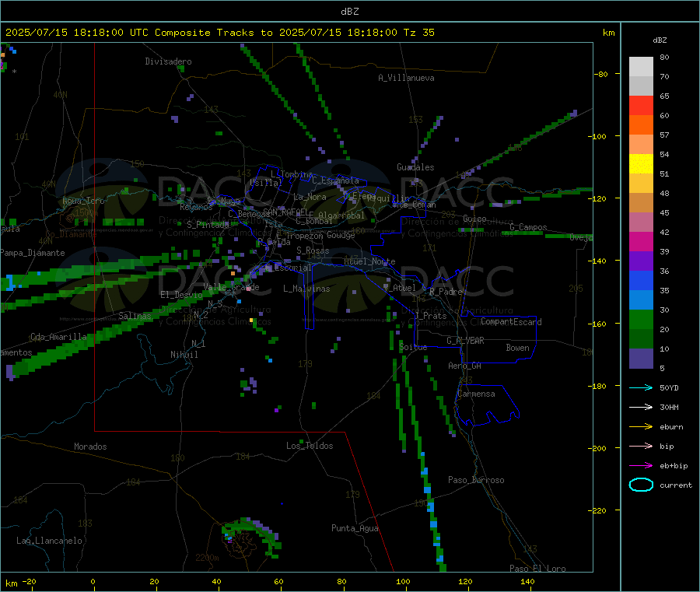700x592 pixels.
Task: Click the red 60 dBZ legend swatch
Action: pyautogui.click(x=641, y=105)
